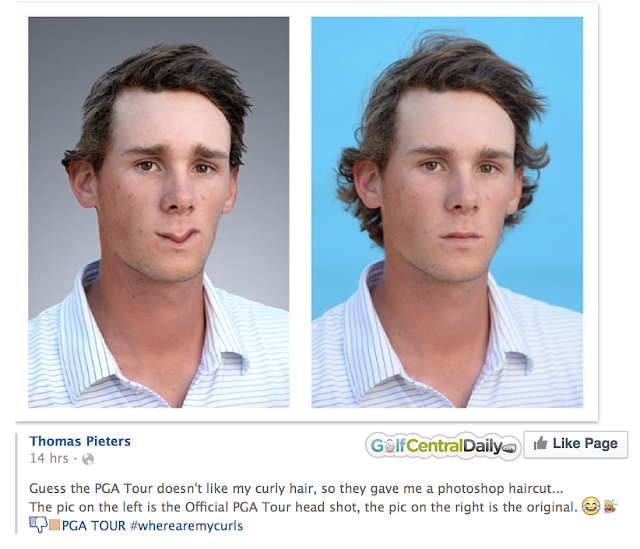Screen dimensions: 640x549
Task: Open the left official PGA Tour headshot
Action: (159, 212)
